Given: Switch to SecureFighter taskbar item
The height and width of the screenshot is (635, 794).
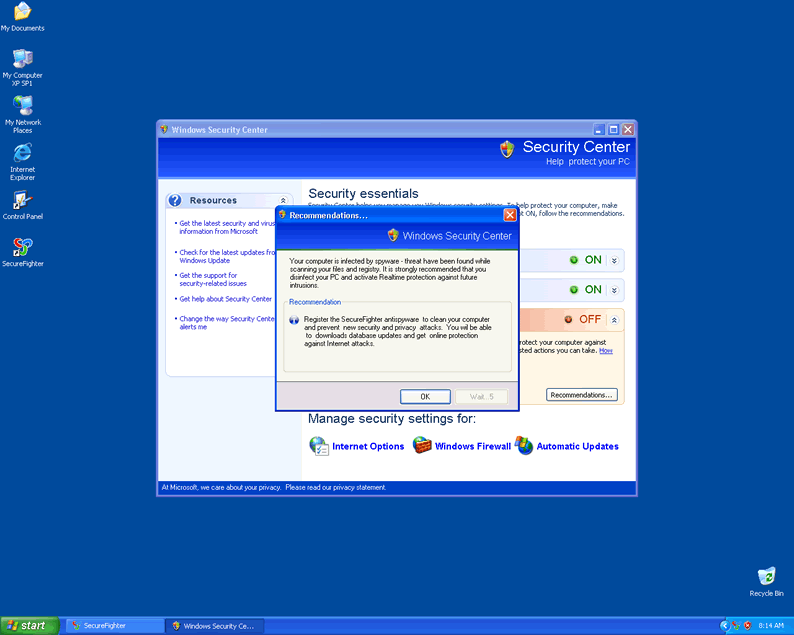Looking at the screenshot, I should (x=115, y=625).
